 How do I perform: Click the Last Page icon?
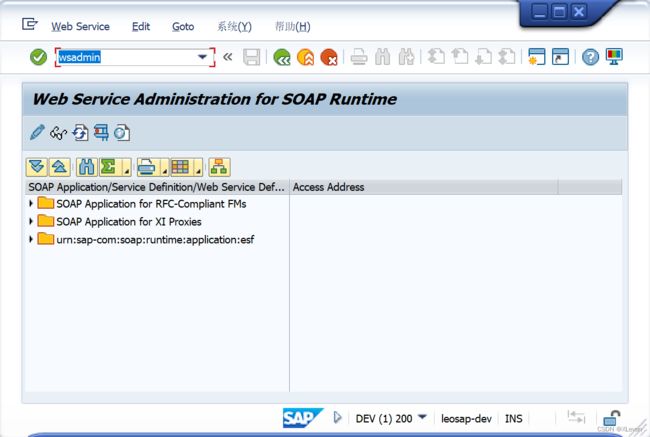[507, 57]
